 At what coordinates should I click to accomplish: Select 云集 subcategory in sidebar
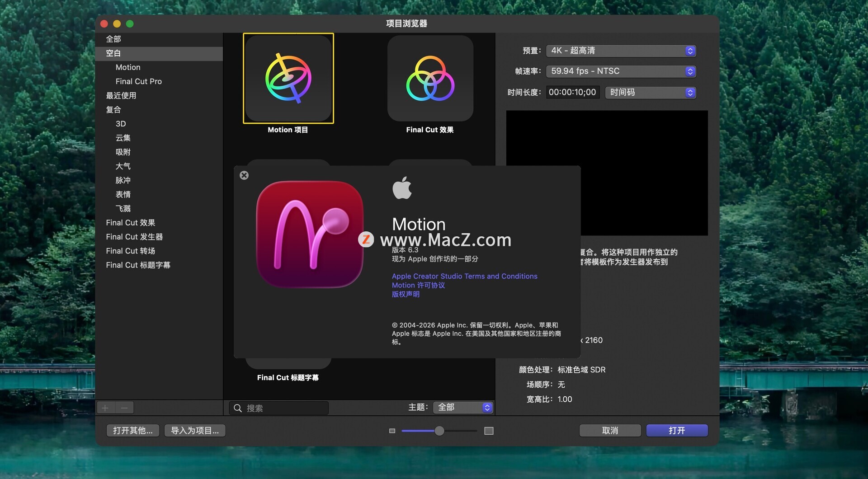[x=159, y=138]
